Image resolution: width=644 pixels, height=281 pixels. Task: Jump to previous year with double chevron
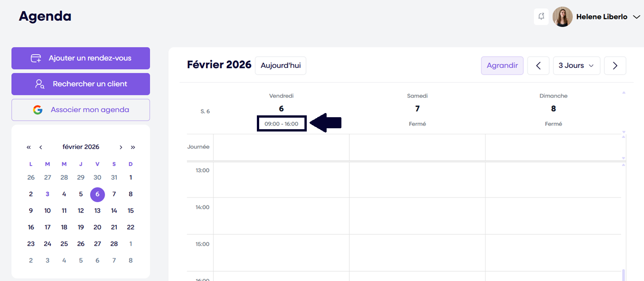coord(28,147)
